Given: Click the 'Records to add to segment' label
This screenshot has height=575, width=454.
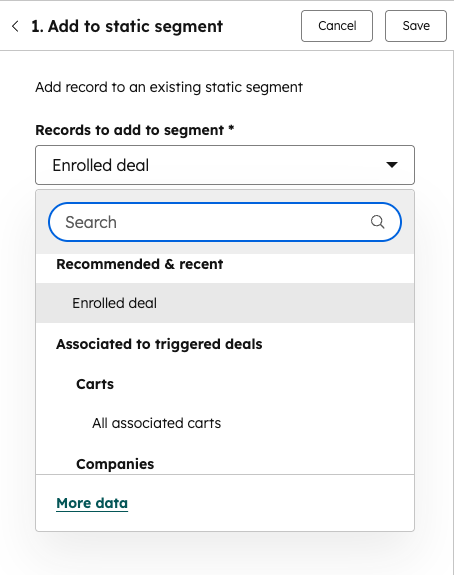Looking at the screenshot, I should tap(135, 130).
